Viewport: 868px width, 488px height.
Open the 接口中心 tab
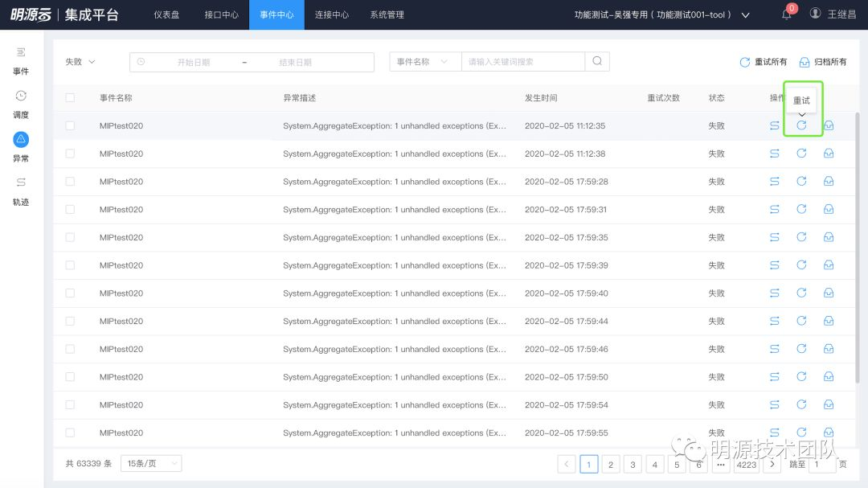click(222, 15)
